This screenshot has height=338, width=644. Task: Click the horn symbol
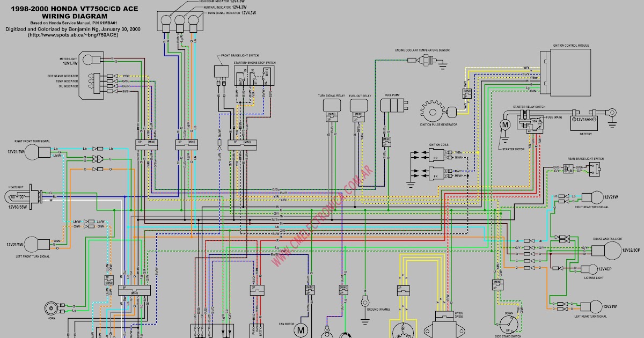[x=50, y=308]
